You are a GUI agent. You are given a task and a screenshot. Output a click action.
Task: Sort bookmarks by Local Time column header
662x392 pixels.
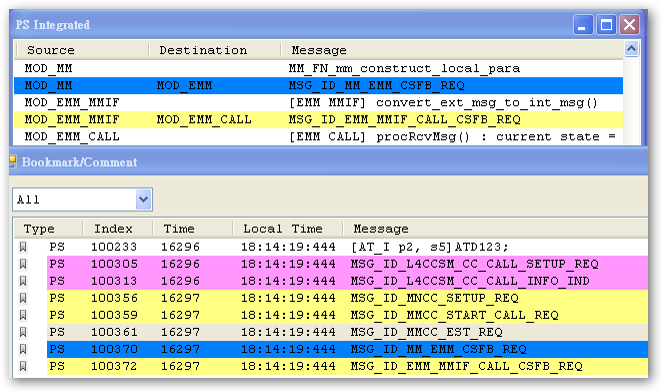pyautogui.click(x=288, y=229)
